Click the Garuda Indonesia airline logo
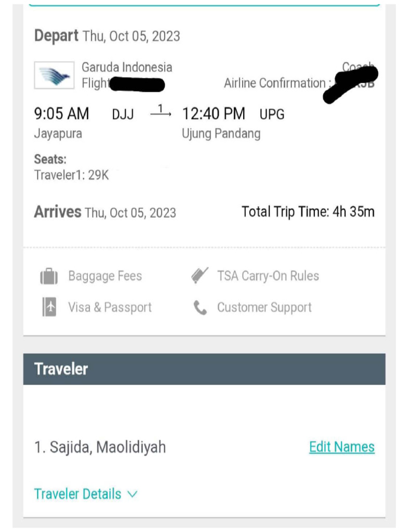 [x=54, y=75]
